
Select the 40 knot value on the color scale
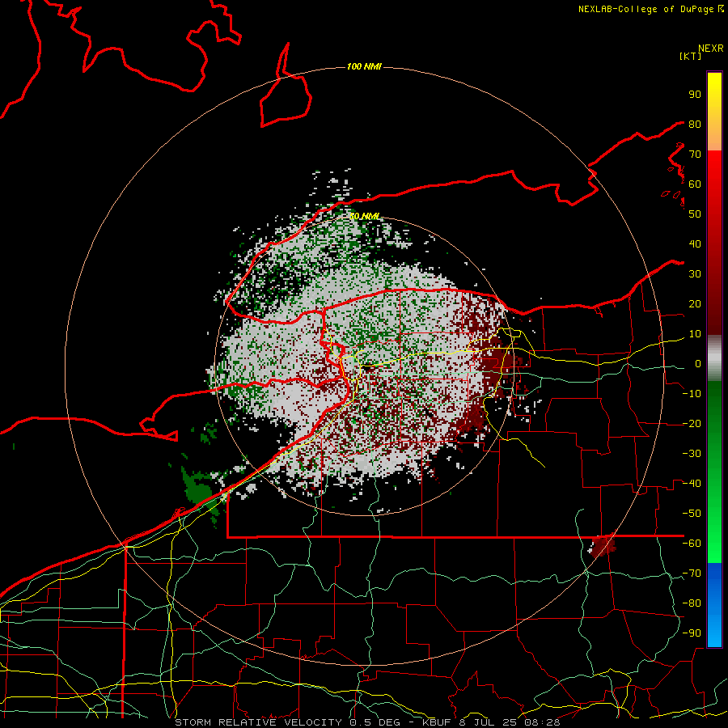pyautogui.click(x=695, y=243)
